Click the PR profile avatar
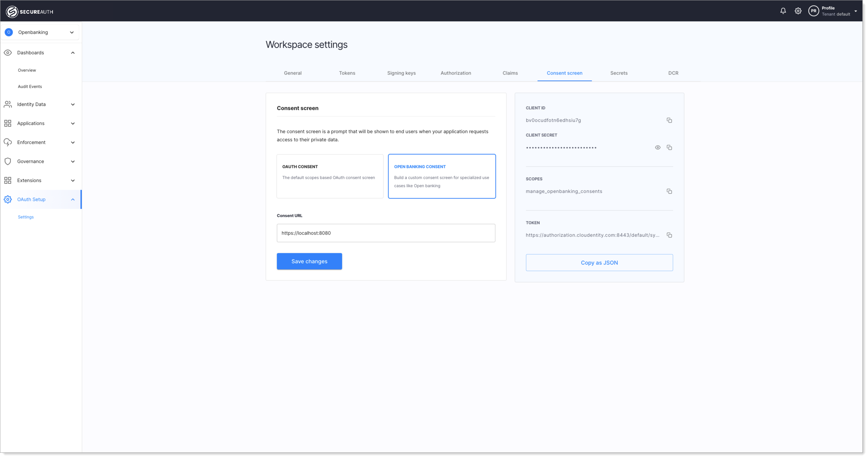Viewport: 868px width, 458px height. (813, 11)
